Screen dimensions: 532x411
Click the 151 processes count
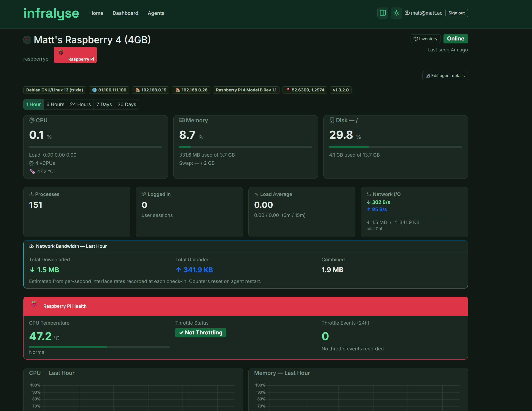click(35, 205)
